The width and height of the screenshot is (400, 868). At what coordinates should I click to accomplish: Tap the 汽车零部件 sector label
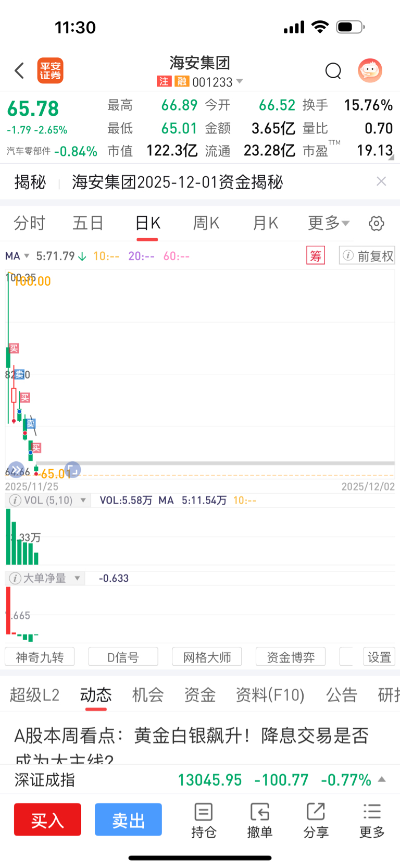tap(29, 151)
